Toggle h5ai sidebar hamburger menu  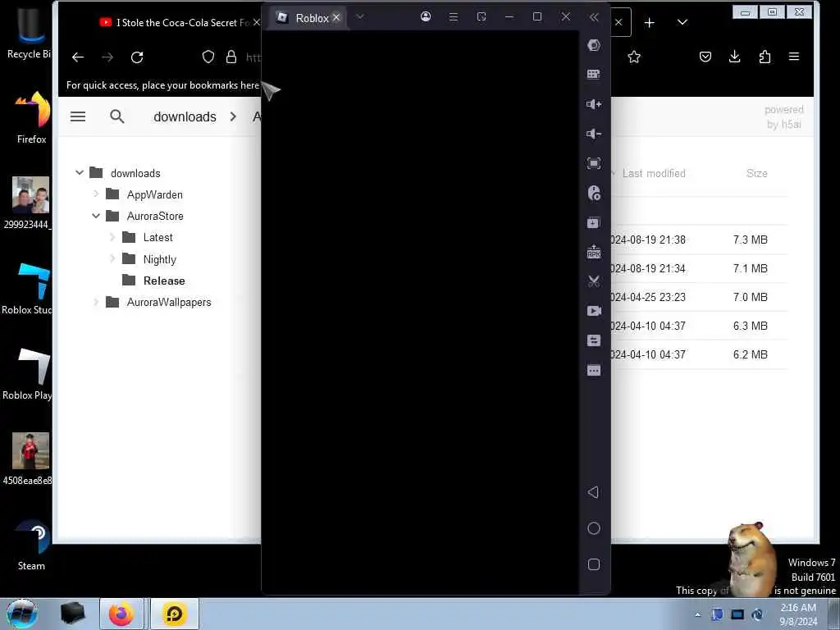pyautogui.click(x=78, y=116)
